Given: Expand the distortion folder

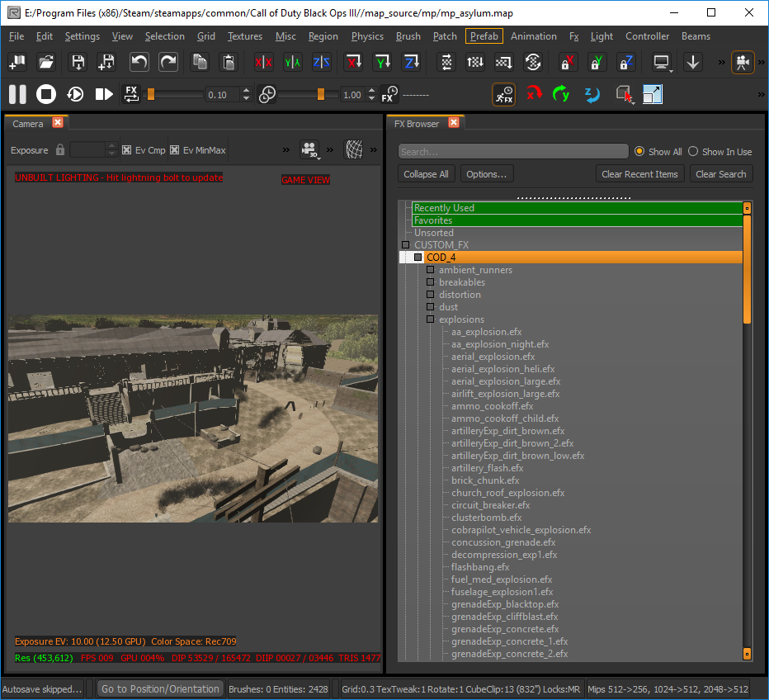Looking at the screenshot, I should tap(430, 295).
